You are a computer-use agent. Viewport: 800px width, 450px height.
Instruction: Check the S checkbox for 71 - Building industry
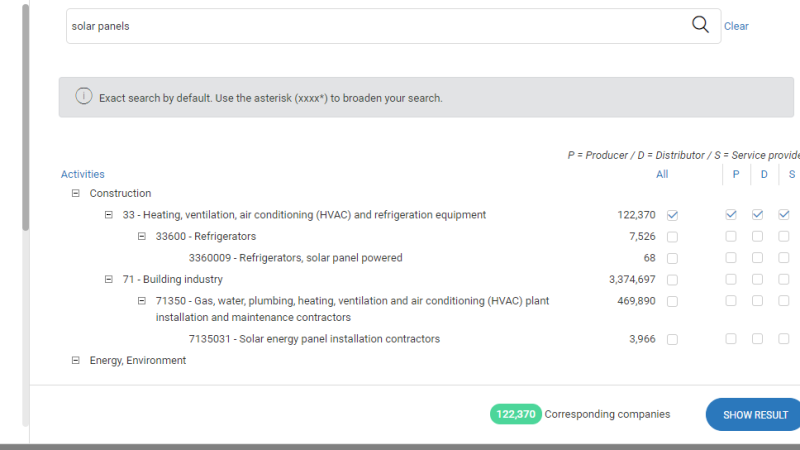point(784,279)
